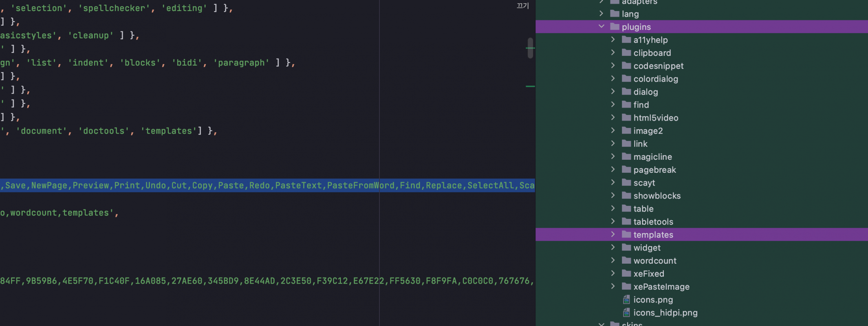Select the templates folder row
The height and width of the screenshot is (326, 868).
coord(702,235)
